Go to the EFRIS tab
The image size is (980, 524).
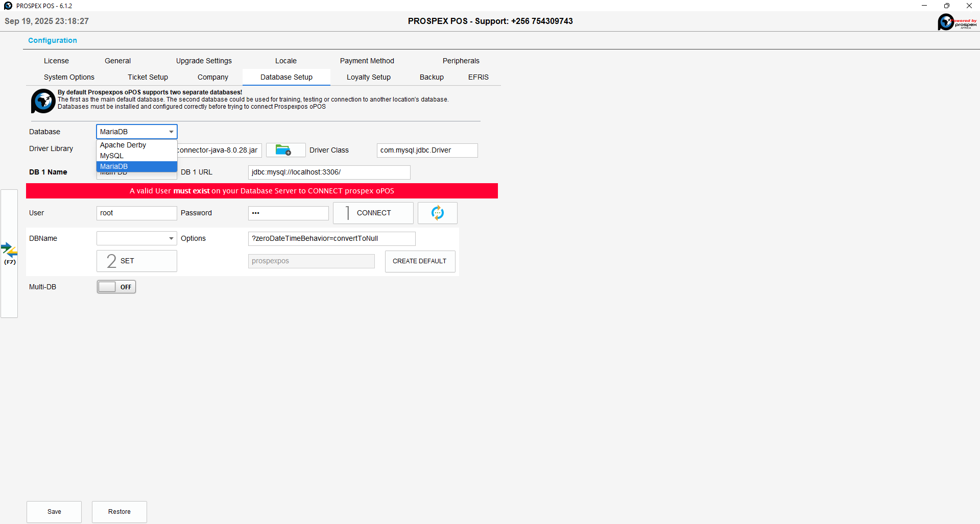point(478,77)
